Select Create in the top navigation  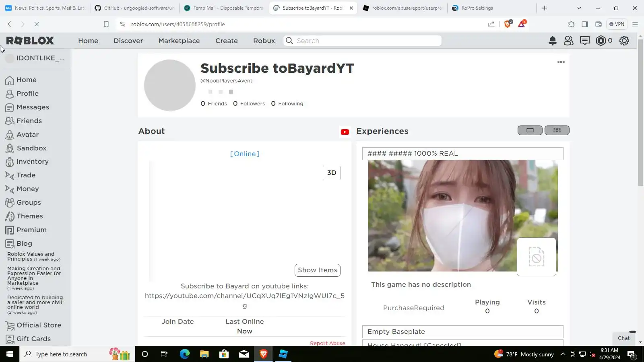[227, 41]
